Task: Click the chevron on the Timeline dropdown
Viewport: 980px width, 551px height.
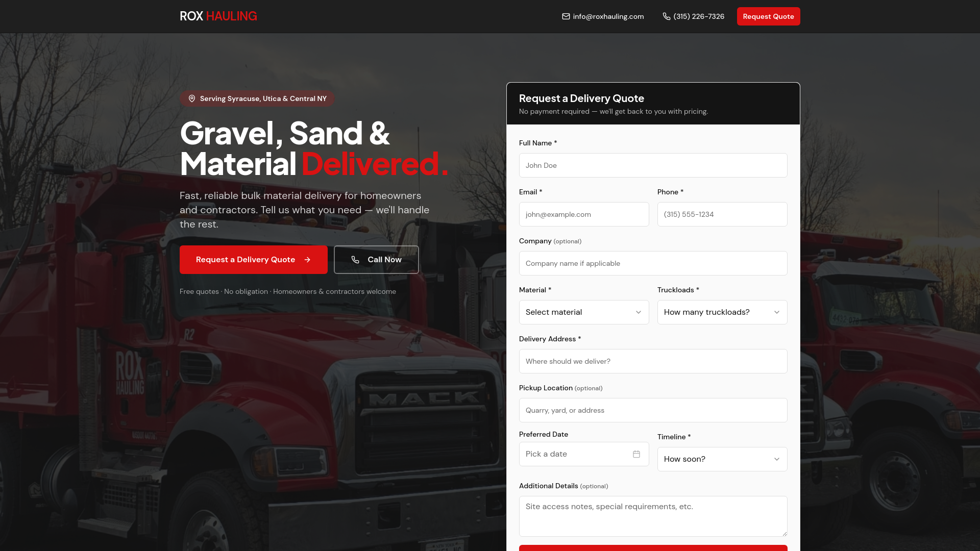Action: [777, 459]
